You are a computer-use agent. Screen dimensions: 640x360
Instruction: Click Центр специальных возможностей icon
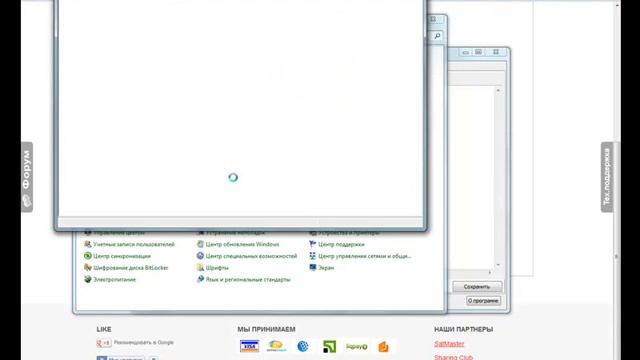(x=200, y=256)
